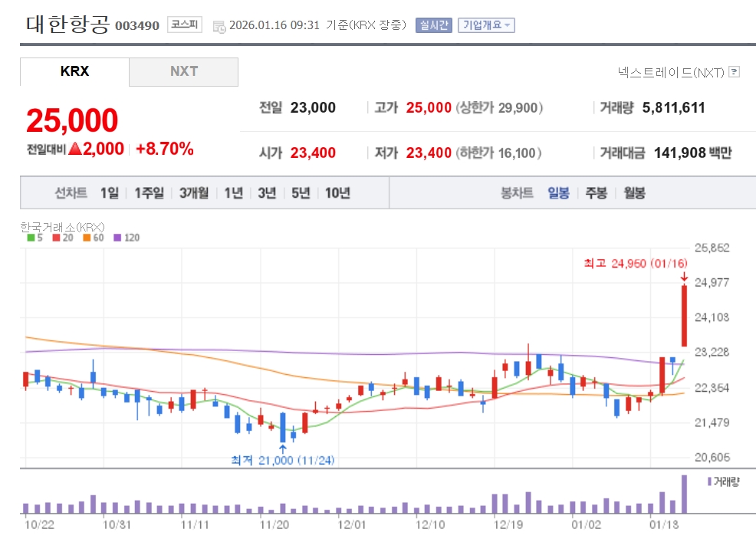Click the blue arrow marking 최저 21,000

coord(283,448)
